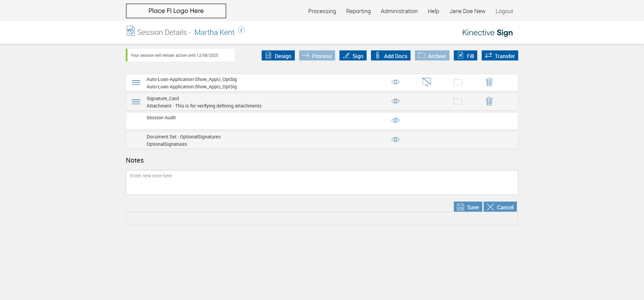Click the session history icon before Session Details

click(x=130, y=31)
